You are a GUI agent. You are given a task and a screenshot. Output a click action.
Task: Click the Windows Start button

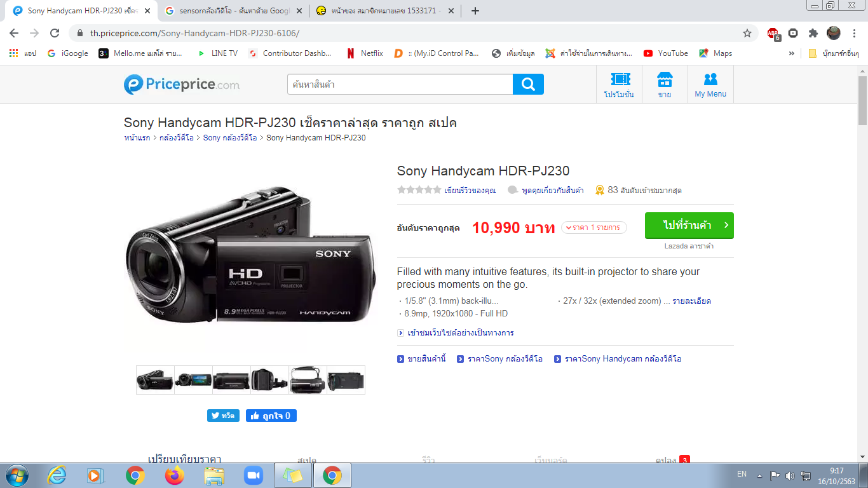pyautogui.click(x=16, y=475)
